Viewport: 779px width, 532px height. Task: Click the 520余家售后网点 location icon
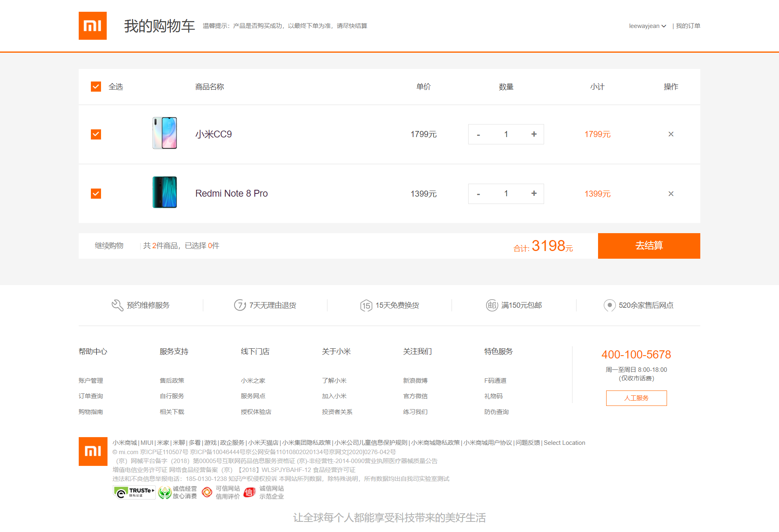point(609,305)
